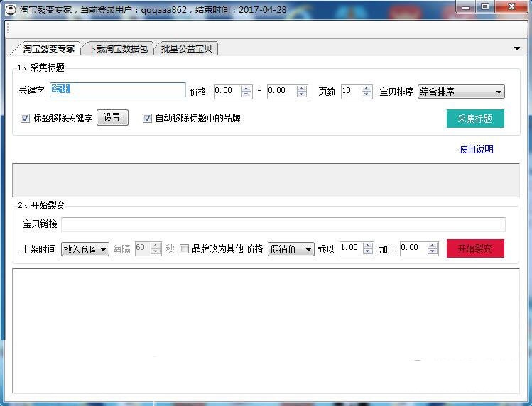
Task: Decrease the maximum price value
Action: point(302,94)
